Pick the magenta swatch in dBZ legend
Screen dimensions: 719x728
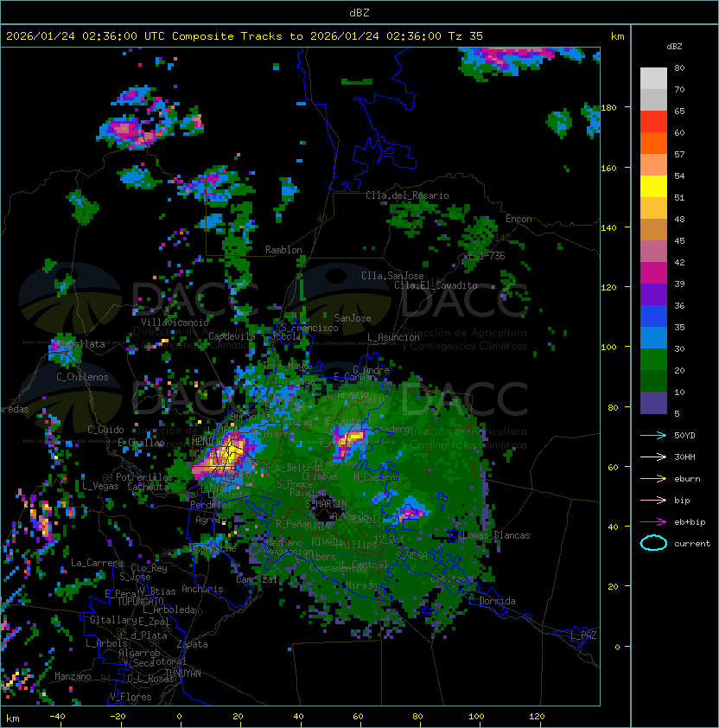pos(653,273)
